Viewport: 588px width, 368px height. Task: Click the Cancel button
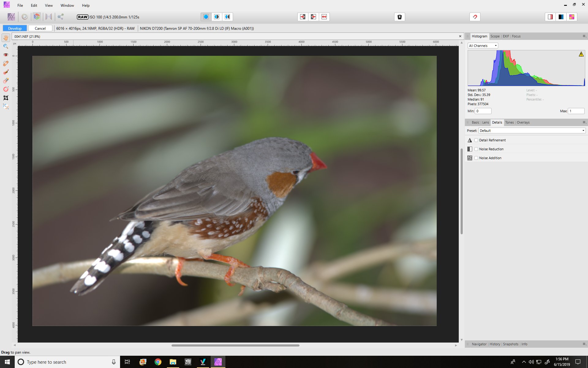(40, 28)
